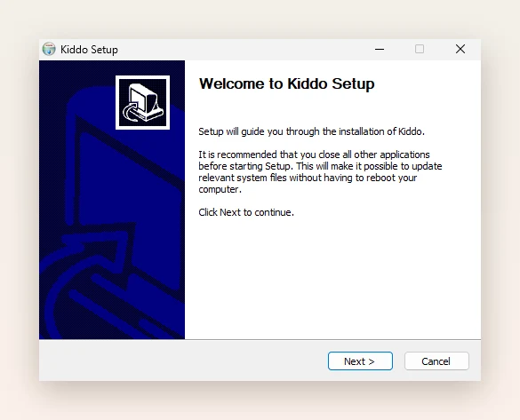This screenshot has width=520, height=420.
Task: Click the Next > button
Action: (360, 361)
